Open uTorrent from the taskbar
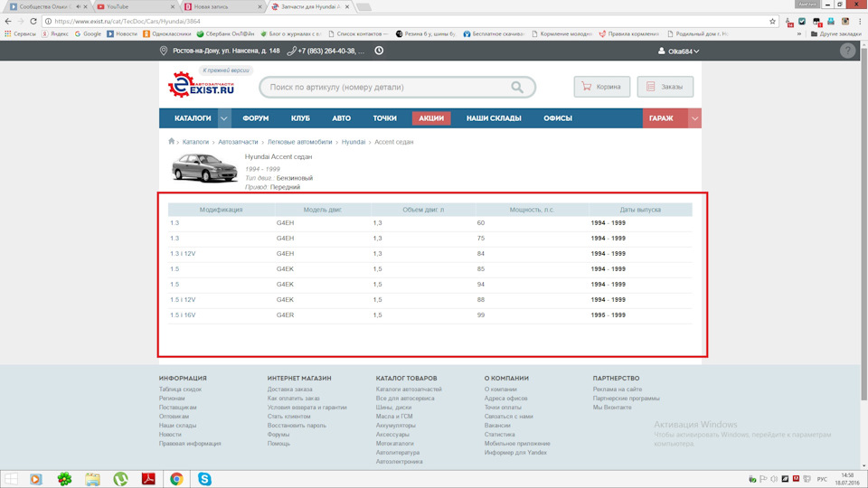 click(x=120, y=479)
